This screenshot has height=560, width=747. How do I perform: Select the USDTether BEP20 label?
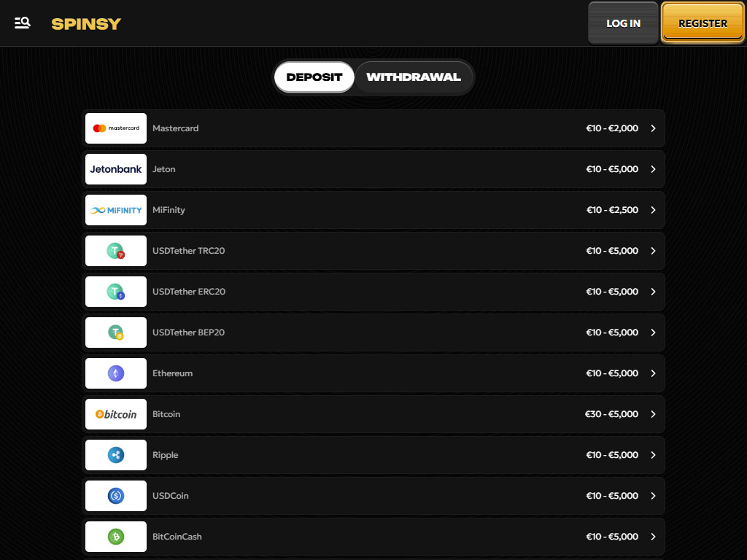coord(189,332)
